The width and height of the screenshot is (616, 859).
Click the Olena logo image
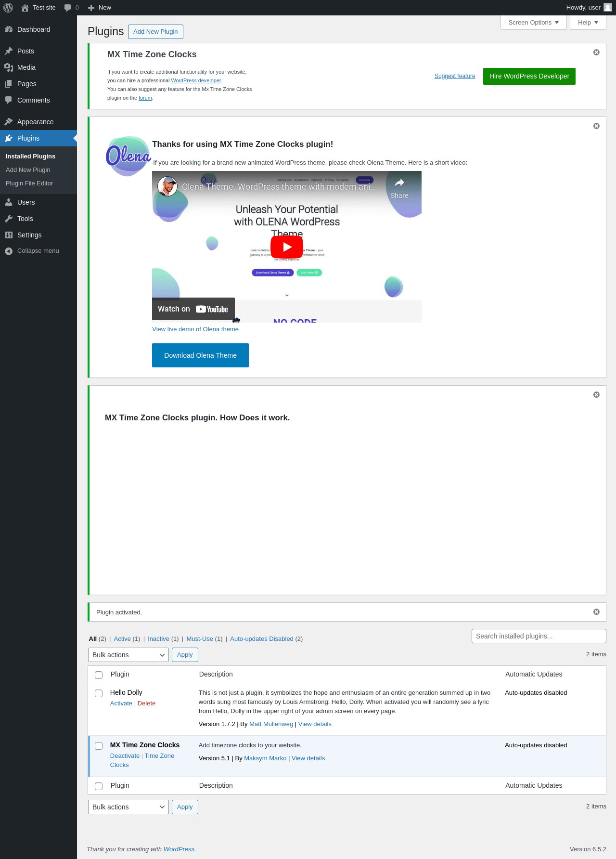tap(128, 156)
